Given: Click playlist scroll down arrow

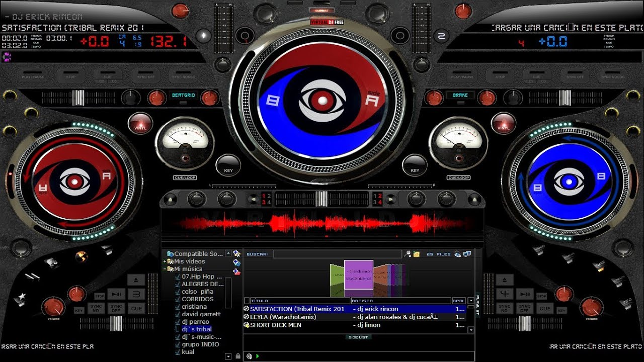Looking at the screenshot, I should (471, 330).
